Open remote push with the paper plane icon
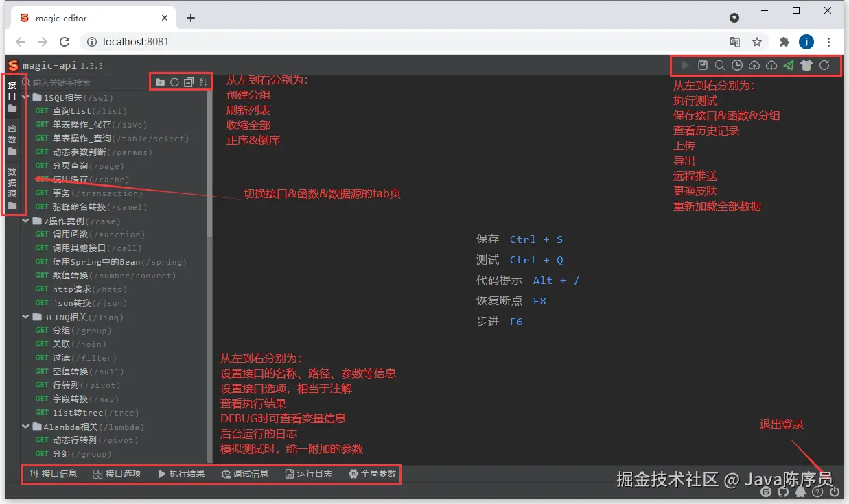This screenshot has height=504, width=849. [x=789, y=65]
